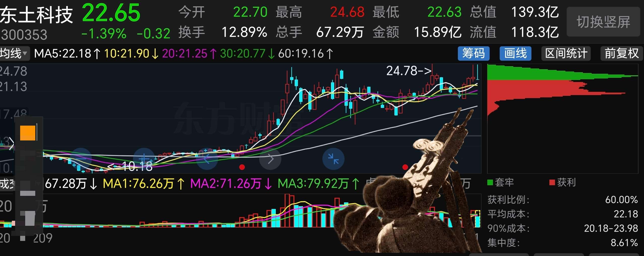Toggle the 画线 drawing mode
The height and width of the screenshot is (256, 644).
pos(515,53)
